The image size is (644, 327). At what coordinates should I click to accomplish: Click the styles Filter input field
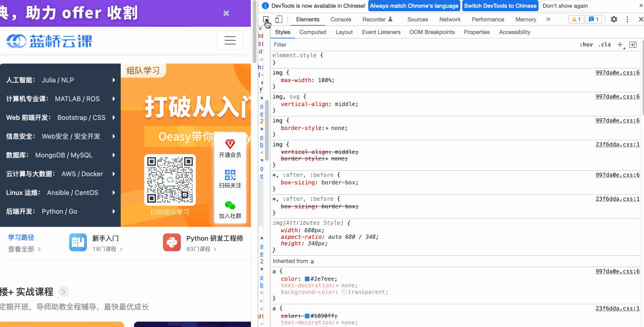(x=423, y=45)
